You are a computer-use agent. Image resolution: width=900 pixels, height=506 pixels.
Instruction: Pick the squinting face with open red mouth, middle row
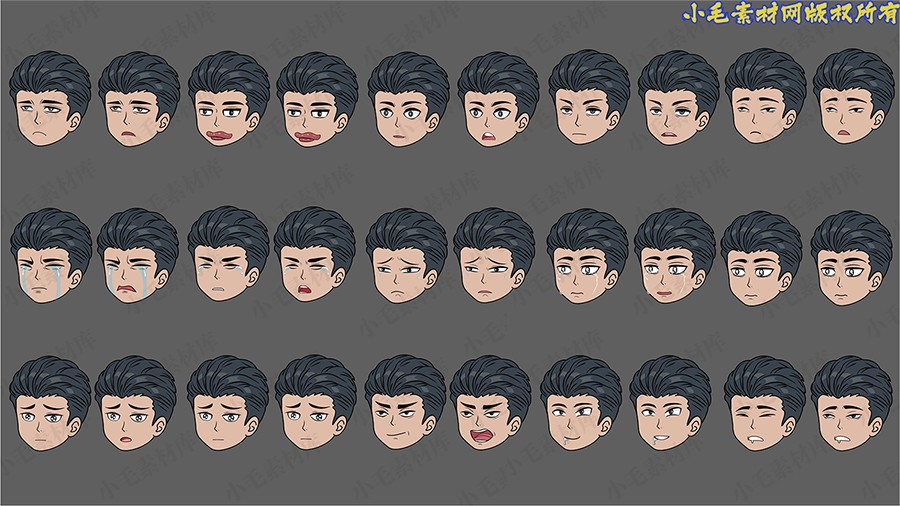(x=314, y=258)
